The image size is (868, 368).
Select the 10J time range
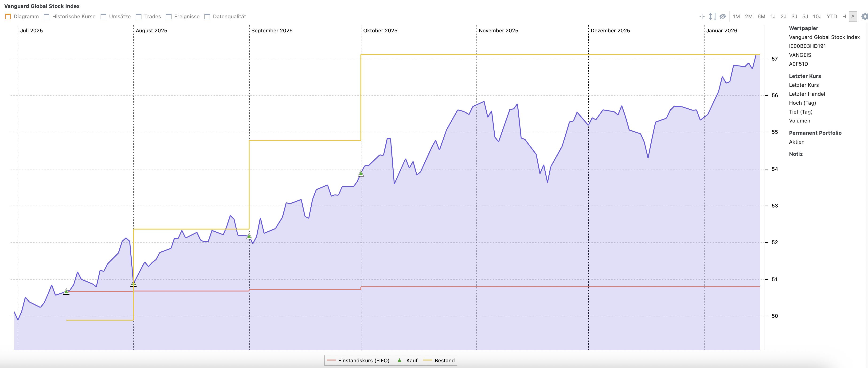coord(817,16)
